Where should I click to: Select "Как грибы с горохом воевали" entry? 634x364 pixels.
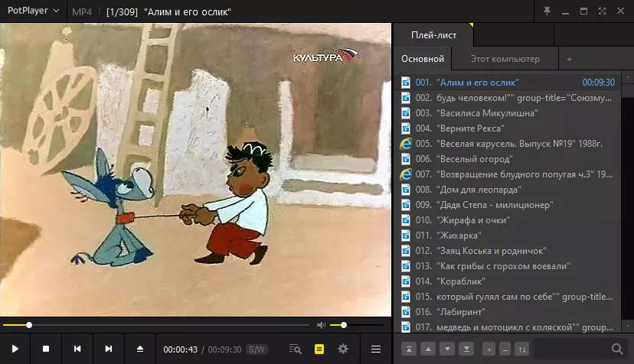(508, 266)
